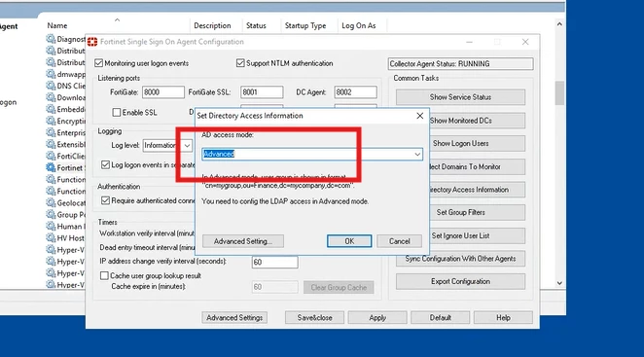The image size is (644, 357).
Task: Click Advanced Setting in directory dialog
Action: pyautogui.click(x=243, y=241)
